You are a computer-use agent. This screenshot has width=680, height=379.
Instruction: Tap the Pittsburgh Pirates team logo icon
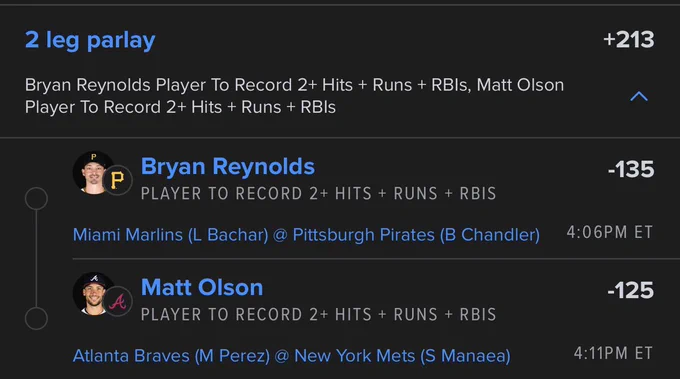point(117,180)
